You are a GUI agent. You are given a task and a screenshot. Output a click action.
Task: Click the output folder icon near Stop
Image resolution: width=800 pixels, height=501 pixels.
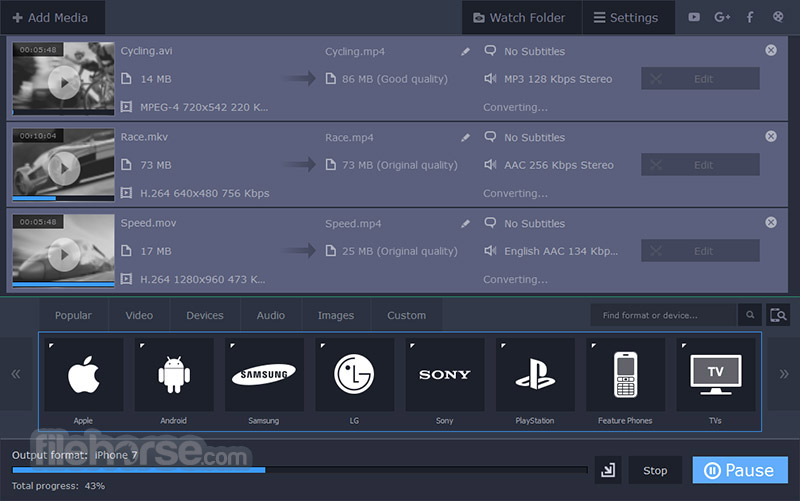pyautogui.click(x=608, y=470)
